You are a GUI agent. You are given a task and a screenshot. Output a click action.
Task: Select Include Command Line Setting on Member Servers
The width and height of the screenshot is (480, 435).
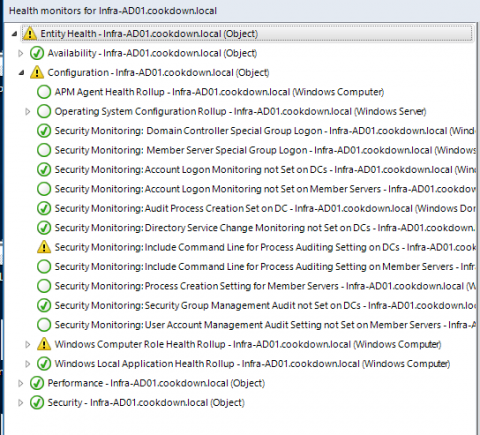pos(265,267)
